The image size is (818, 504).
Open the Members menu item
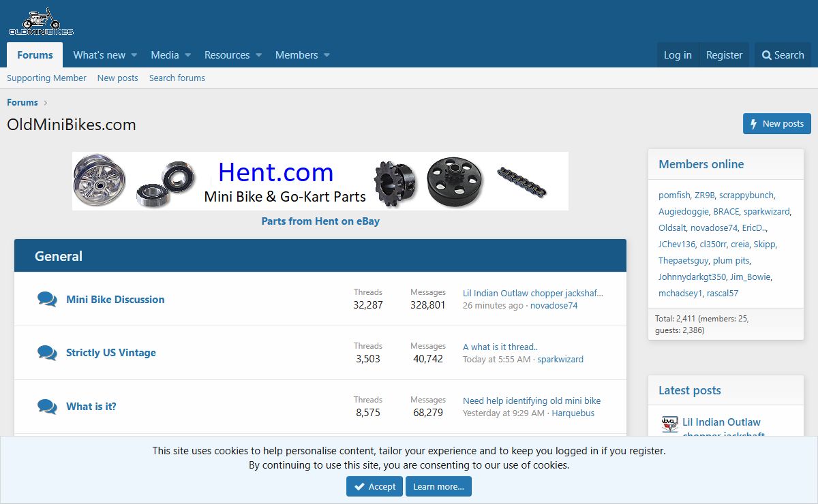pos(297,55)
